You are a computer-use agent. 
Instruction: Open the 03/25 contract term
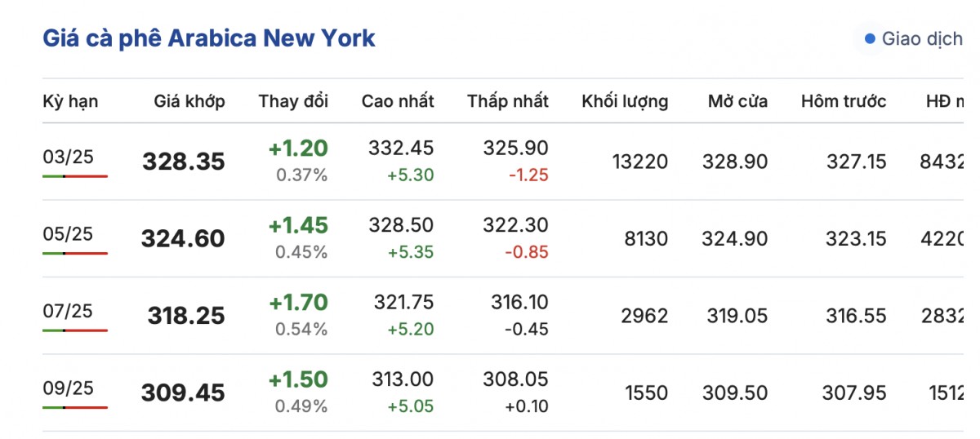coord(68,157)
